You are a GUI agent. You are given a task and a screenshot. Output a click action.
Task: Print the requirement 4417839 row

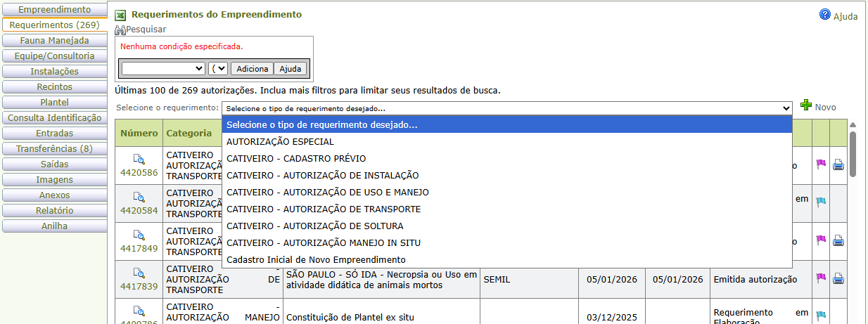838,278
